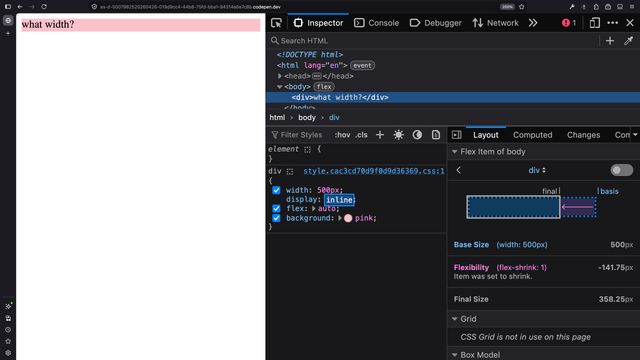Toggle Responsive Design Mode icon

(x=595, y=23)
